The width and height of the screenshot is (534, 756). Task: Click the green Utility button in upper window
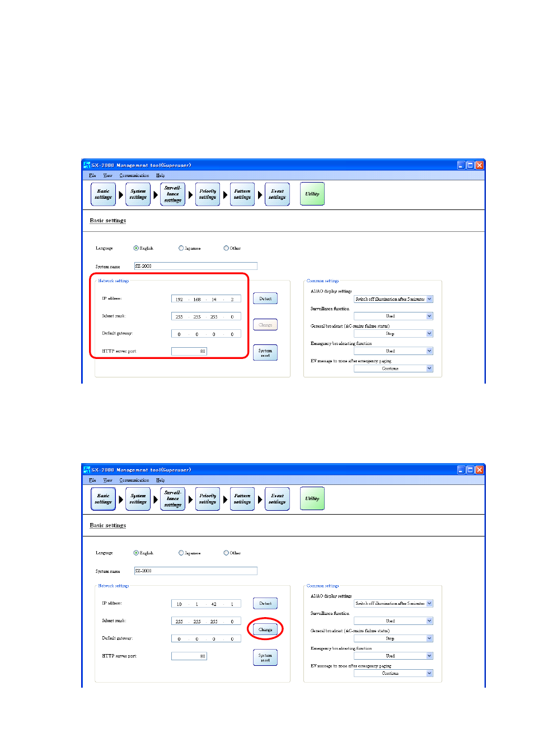point(312,194)
